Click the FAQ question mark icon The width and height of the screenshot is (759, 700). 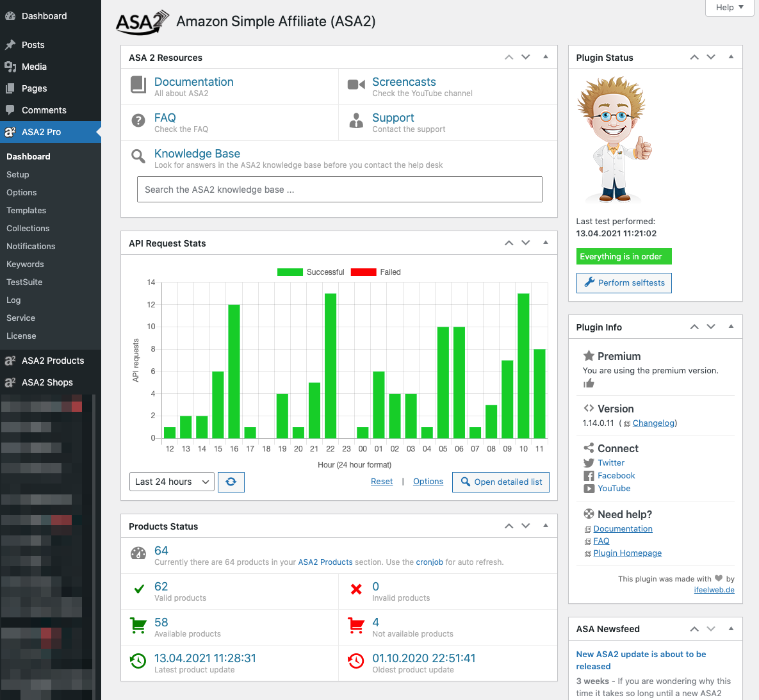tap(137, 120)
